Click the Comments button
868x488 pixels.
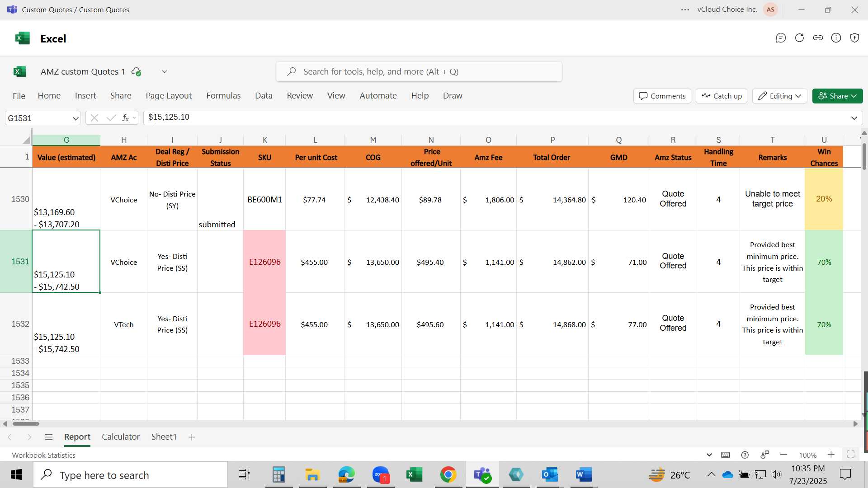[x=662, y=96]
